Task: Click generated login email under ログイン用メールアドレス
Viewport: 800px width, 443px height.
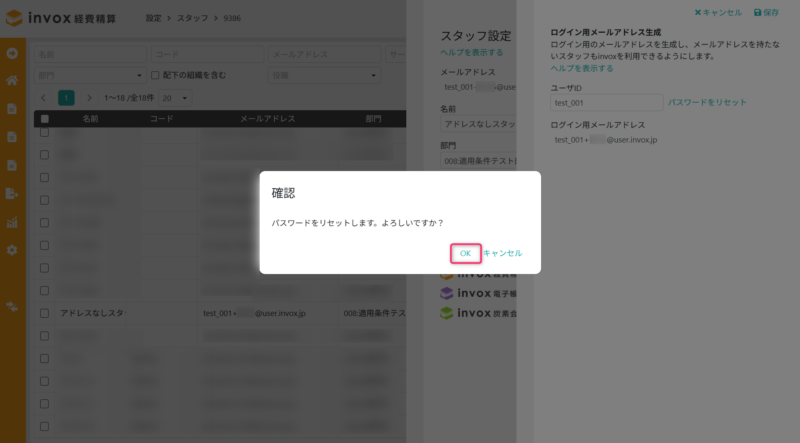Action: (606, 139)
